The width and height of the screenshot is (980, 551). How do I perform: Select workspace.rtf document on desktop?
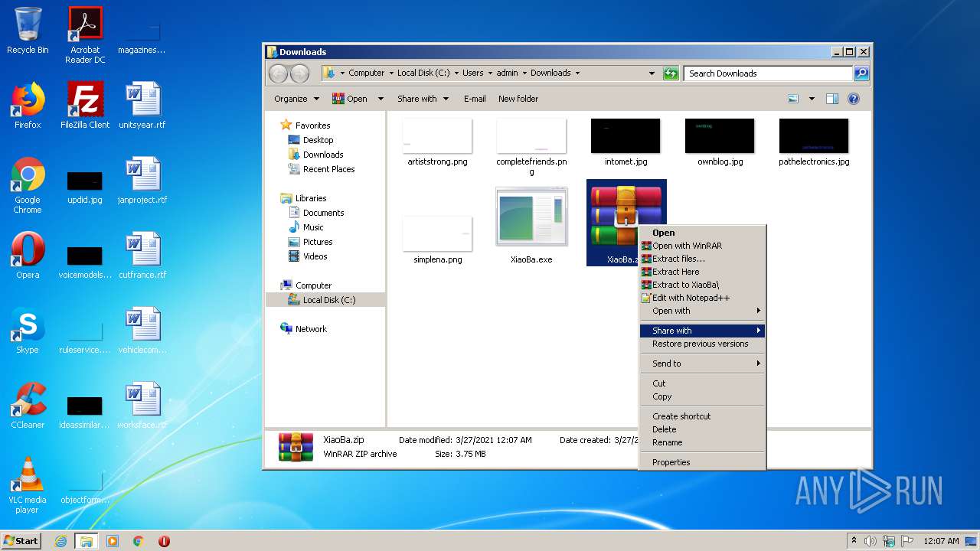142,406
